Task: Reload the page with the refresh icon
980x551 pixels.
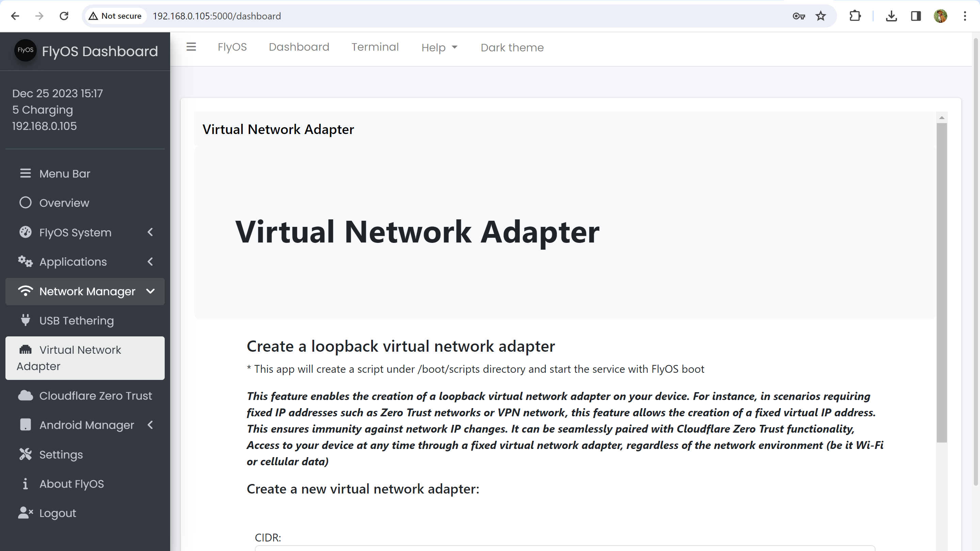Action: click(64, 16)
